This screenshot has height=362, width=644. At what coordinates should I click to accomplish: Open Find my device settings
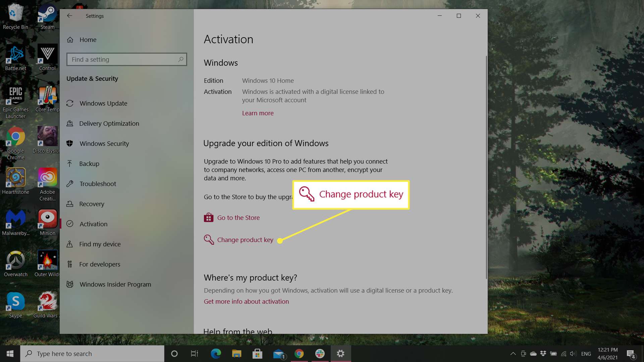click(x=100, y=244)
